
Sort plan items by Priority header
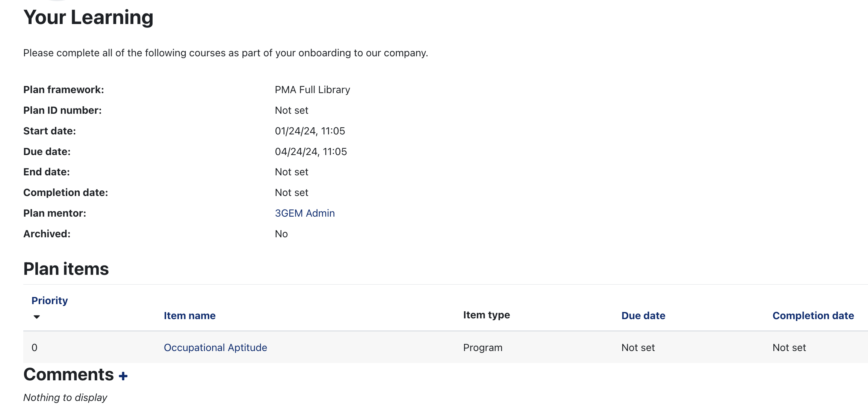click(50, 301)
